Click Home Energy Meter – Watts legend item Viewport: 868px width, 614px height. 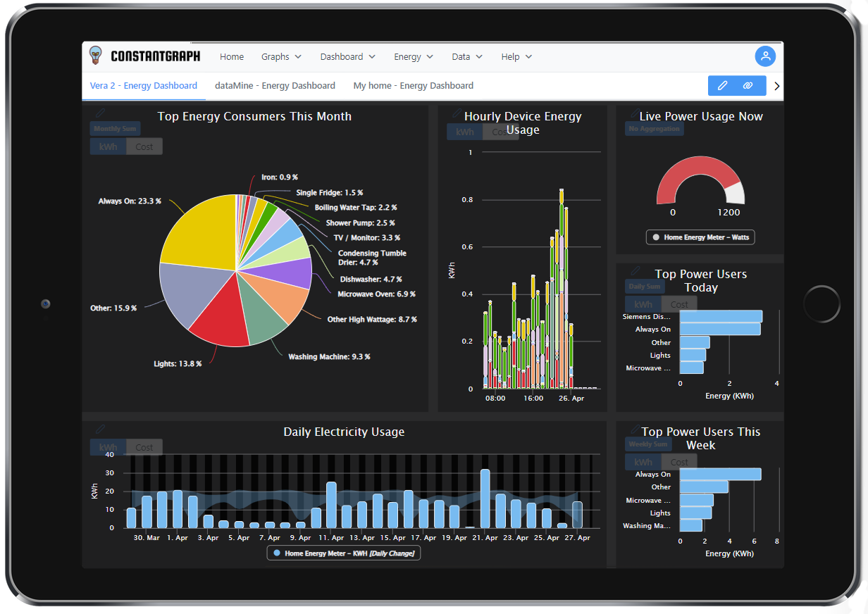pos(700,237)
